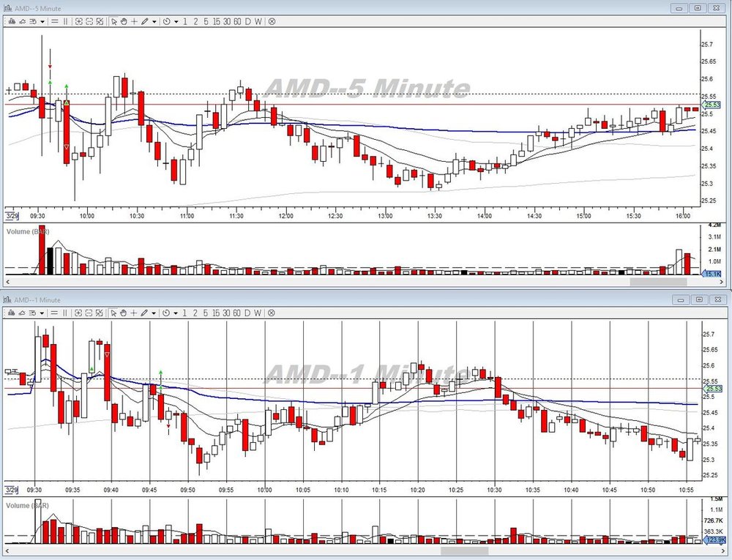This screenshot has width=732, height=560.
Task: Switch to Weekly interval in 5 Minute window
Action: [258, 21]
